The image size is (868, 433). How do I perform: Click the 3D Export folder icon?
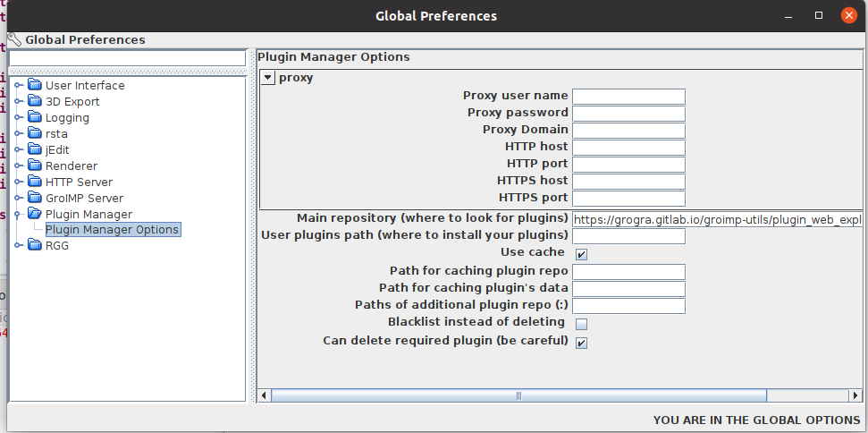(x=35, y=101)
